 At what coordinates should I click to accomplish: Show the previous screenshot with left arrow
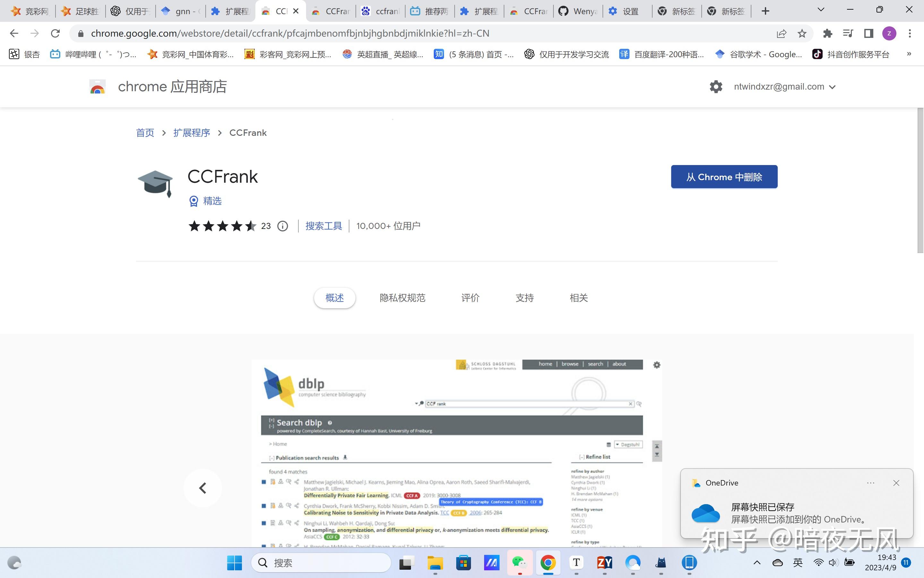point(203,488)
